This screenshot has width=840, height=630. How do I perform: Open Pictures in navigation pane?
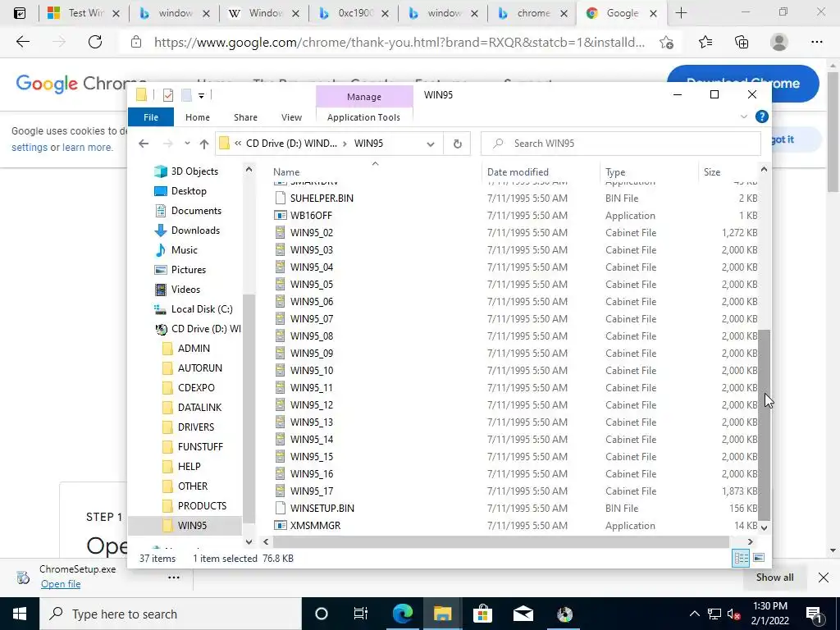click(x=180, y=270)
